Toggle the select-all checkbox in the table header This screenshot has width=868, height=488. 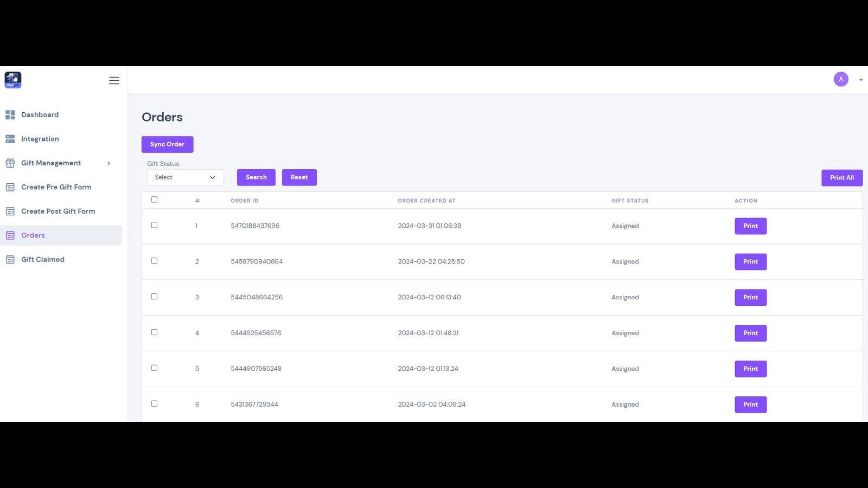[x=154, y=200]
